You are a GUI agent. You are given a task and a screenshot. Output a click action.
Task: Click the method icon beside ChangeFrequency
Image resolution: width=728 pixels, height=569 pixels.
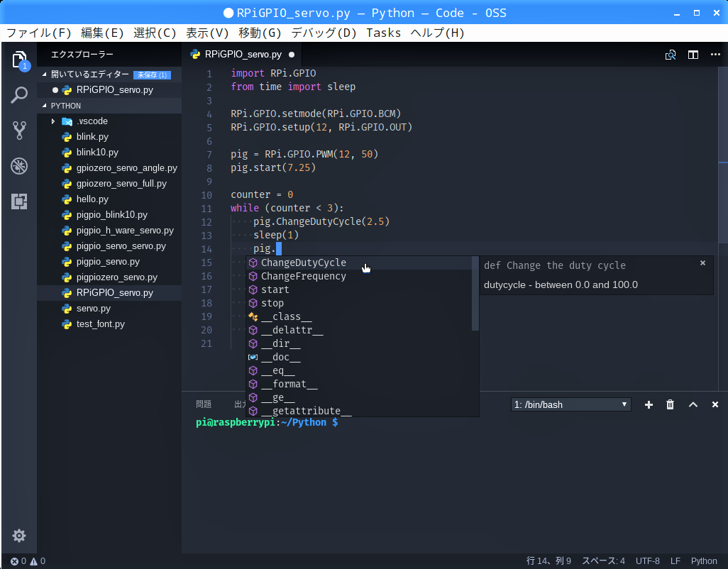(x=253, y=276)
